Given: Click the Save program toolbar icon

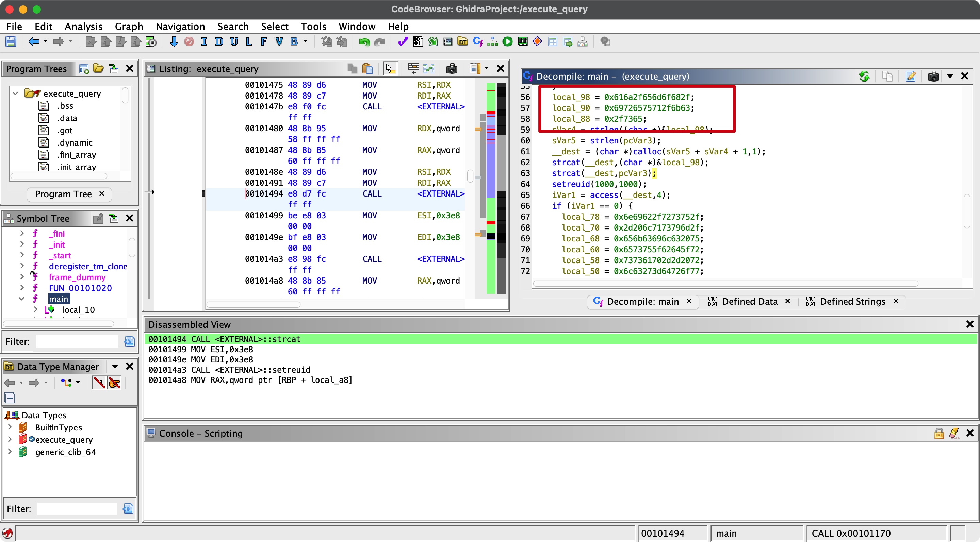Looking at the screenshot, I should click(11, 41).
